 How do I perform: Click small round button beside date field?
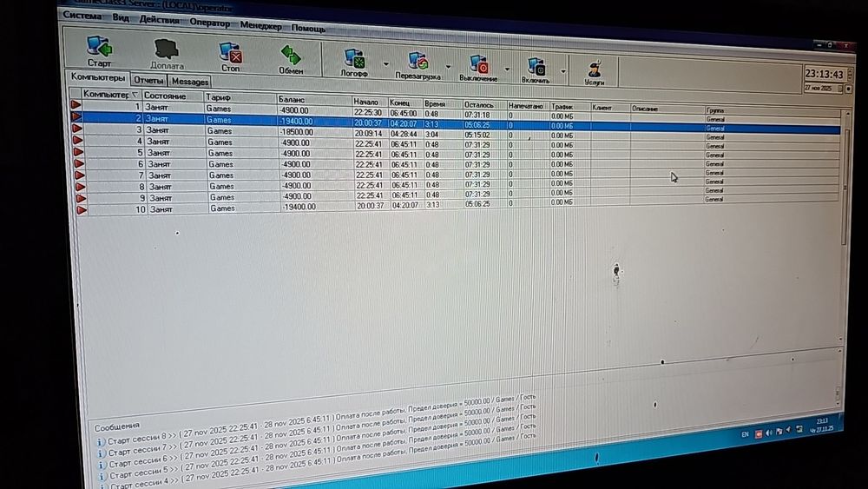click(849, 89)
